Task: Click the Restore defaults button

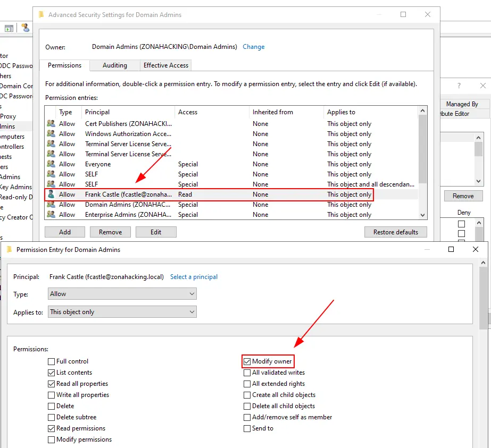Action: tap(396, 232)
